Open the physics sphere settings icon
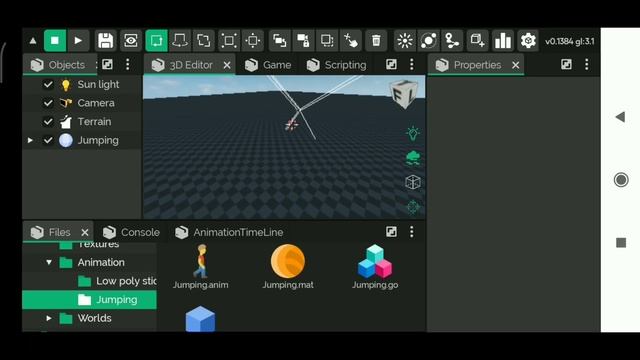Image resolution: width=640 pixels, height=360 pixels. click(429, 41)
